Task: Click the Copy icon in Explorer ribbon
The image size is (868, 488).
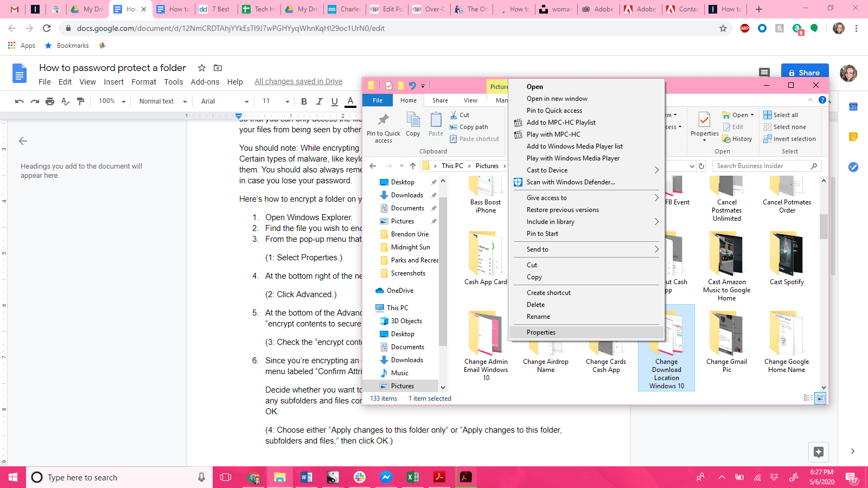Action: [413, 124]
